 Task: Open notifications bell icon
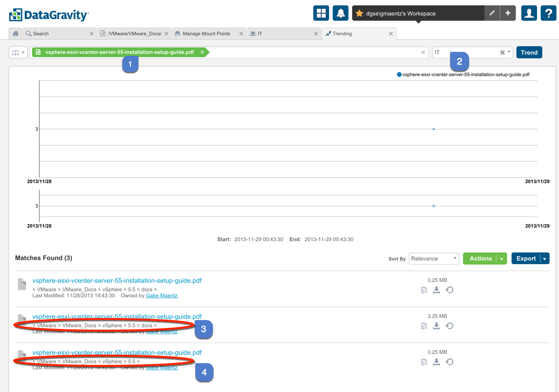coord(340,13)
